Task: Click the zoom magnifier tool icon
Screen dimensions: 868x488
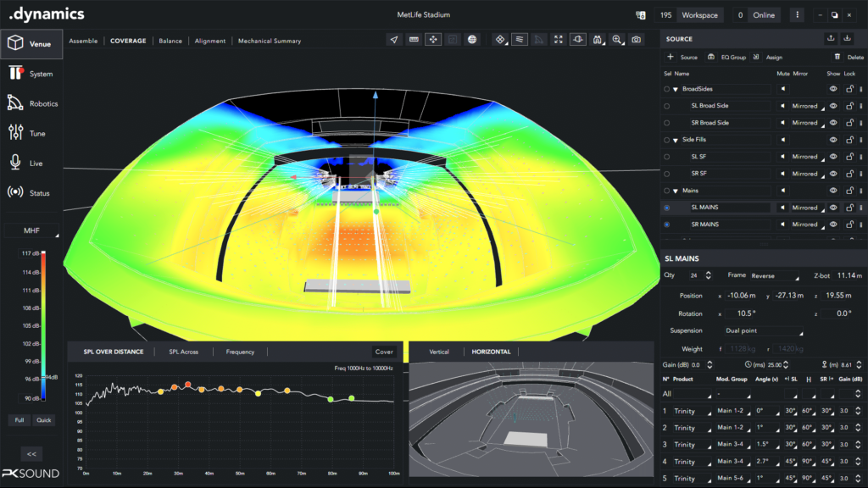Action: click(x=618, y=40)
